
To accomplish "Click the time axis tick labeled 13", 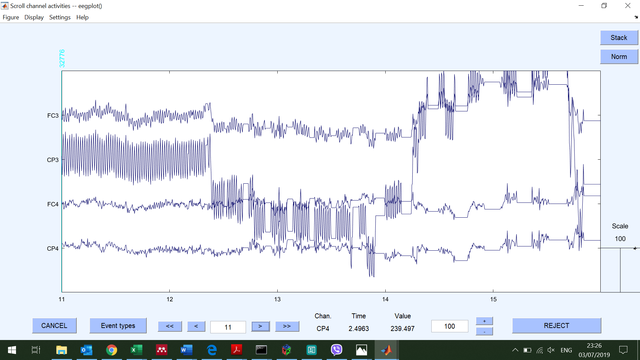I will point(277,299).
